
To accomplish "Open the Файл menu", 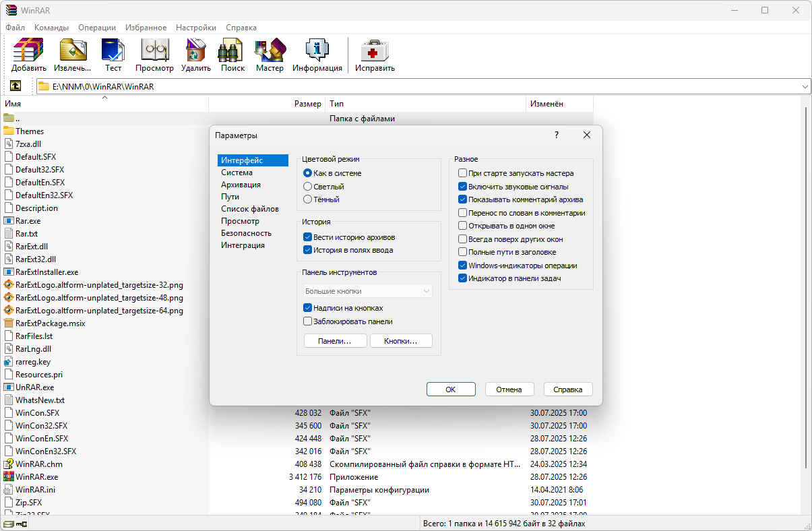I will click(x=15, y=28).
